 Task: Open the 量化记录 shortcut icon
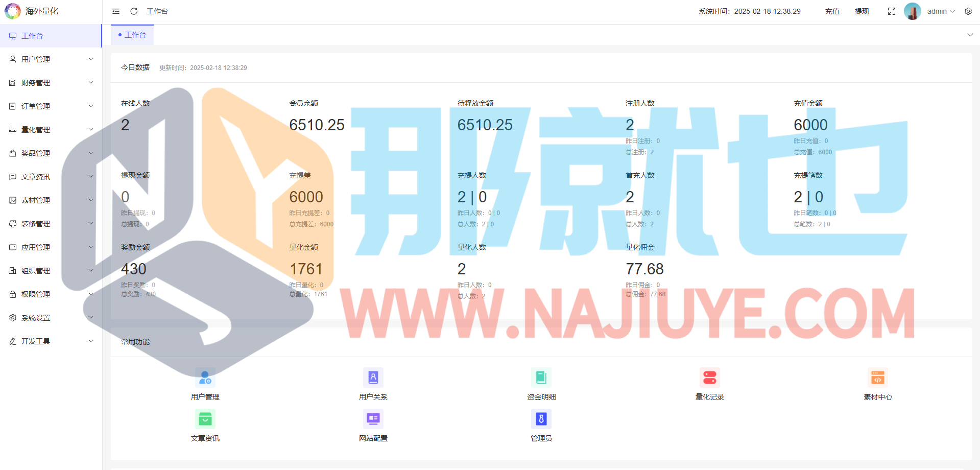709,378
